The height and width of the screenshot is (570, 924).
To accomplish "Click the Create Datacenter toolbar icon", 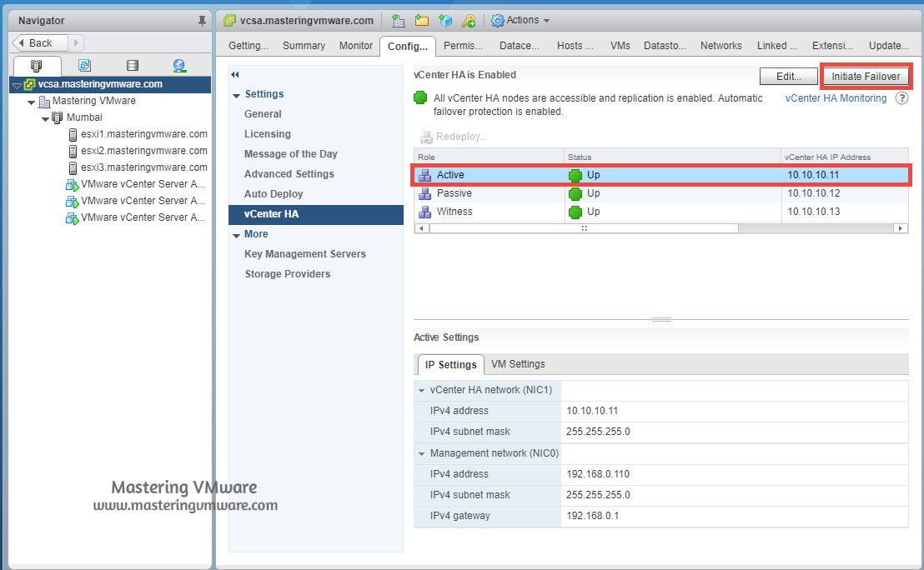I will click(398, 20).
